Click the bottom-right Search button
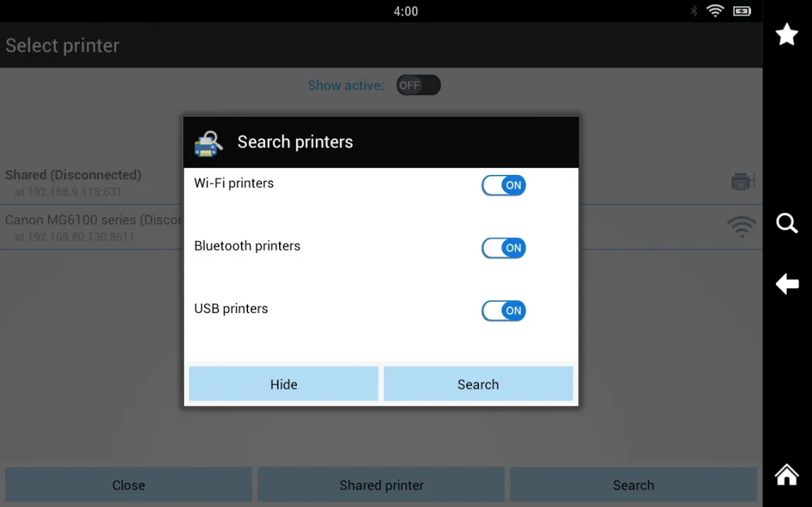Viewport: 812px width, 507px height. click(x=633, y=485)
